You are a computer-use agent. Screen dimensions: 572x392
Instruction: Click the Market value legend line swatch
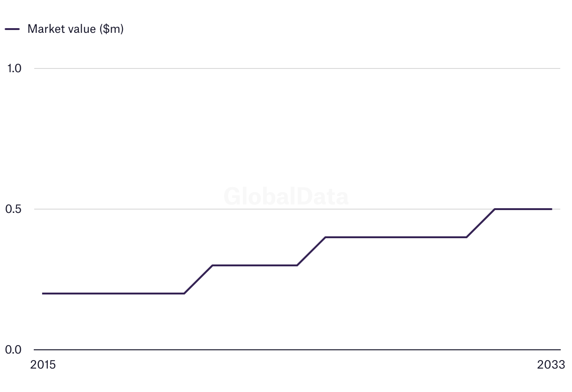click(x=12, y=29)
